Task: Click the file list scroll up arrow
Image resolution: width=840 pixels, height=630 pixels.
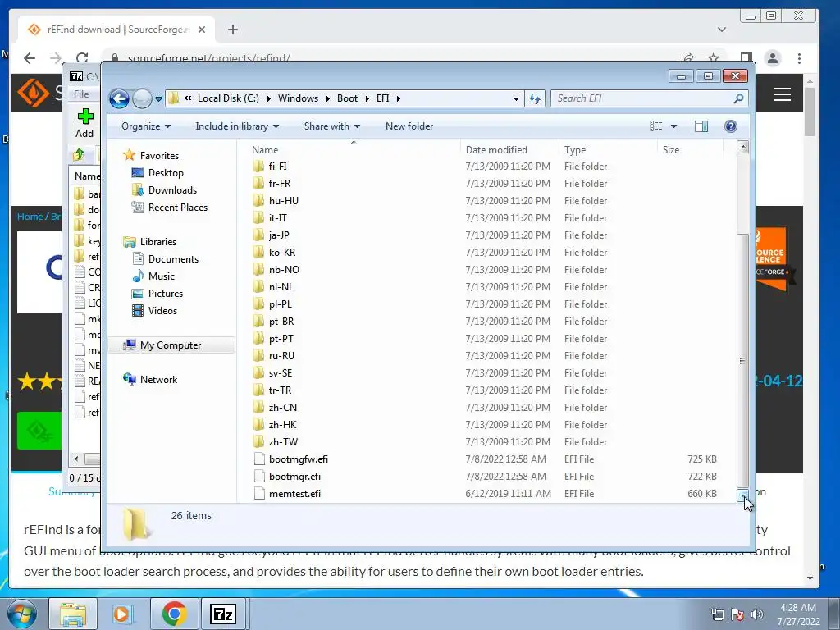Action: pyautogui.click(x=742, y=147)
